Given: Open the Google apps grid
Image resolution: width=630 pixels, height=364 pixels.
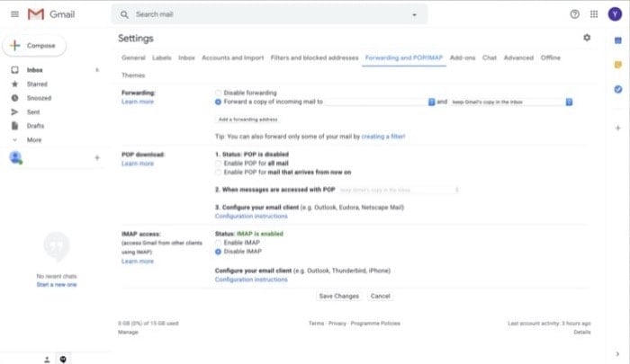Looking at the screenshot, I should (x=594, y=14).
